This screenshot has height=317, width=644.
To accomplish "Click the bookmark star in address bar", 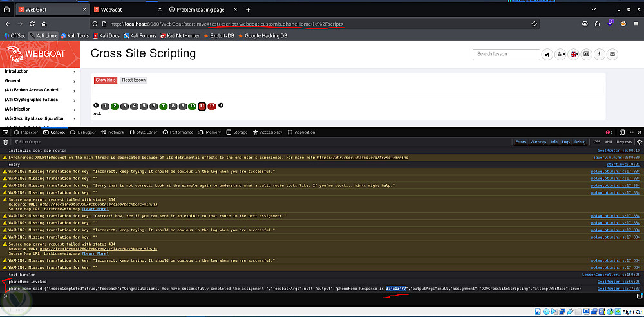I will click(534, 24).
